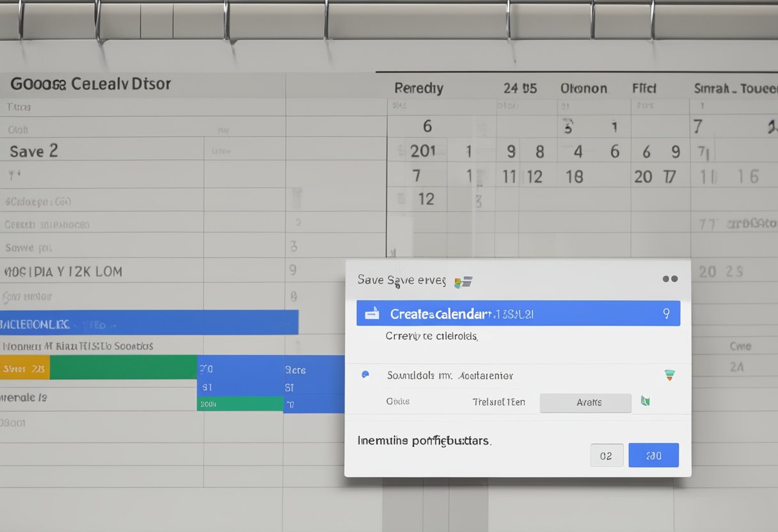778x532 pixels.
Task: Select the Otonon column header
Action: point(583,88)
